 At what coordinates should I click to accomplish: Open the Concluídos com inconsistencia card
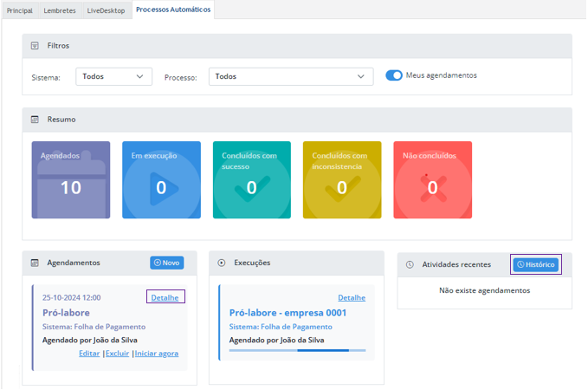point(342,179)
